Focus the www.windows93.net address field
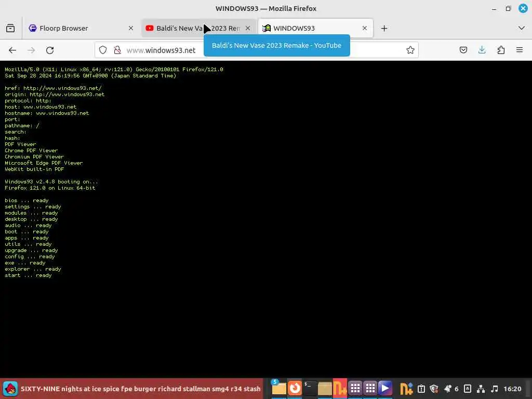The image size is (532, 399). [x=256, y=50]
